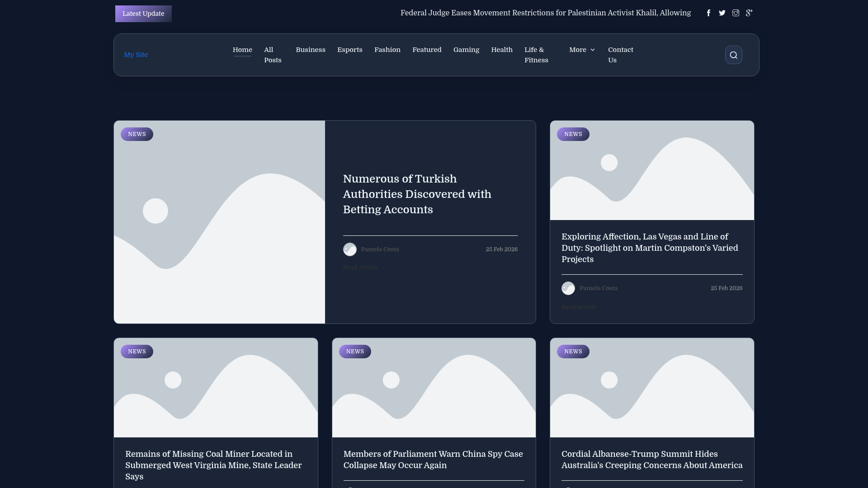Click 25 Feb 2026 date on Turkish Authorities card

(501, 249)
